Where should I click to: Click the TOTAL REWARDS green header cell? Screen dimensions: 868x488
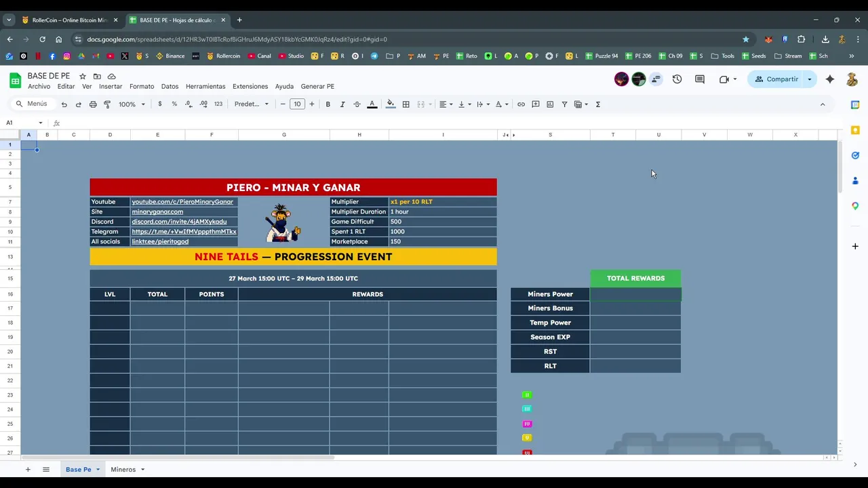pyautogui.click(x=635, y=279)
